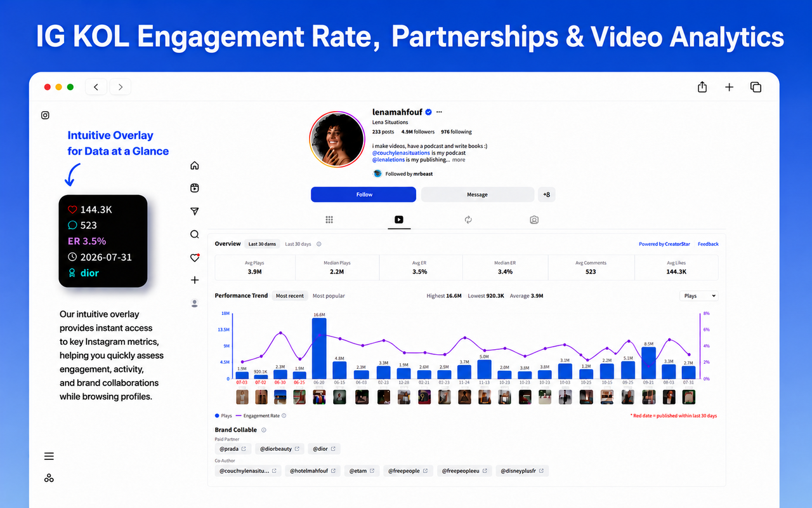812x508 pixels.
Task: Select the Most popular trend view
Action: [x=329, y=296]
